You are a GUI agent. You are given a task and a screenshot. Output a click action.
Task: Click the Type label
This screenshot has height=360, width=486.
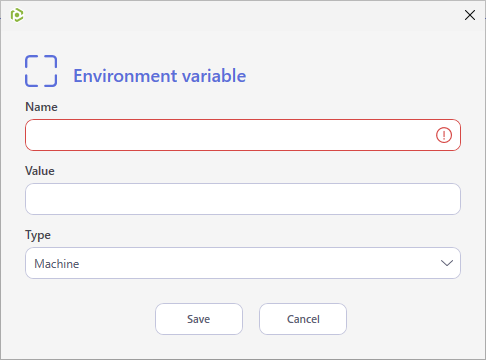38,235
